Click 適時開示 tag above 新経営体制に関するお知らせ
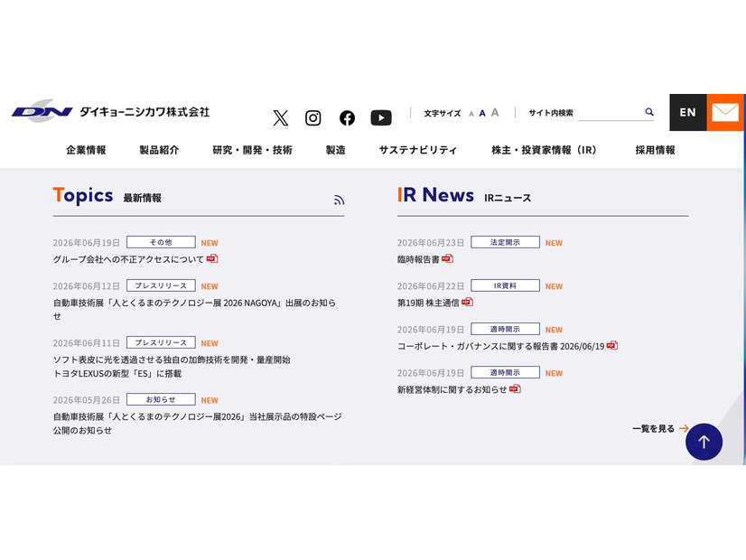The height and width of the screenshot is (560, 746). coord(505,372)
